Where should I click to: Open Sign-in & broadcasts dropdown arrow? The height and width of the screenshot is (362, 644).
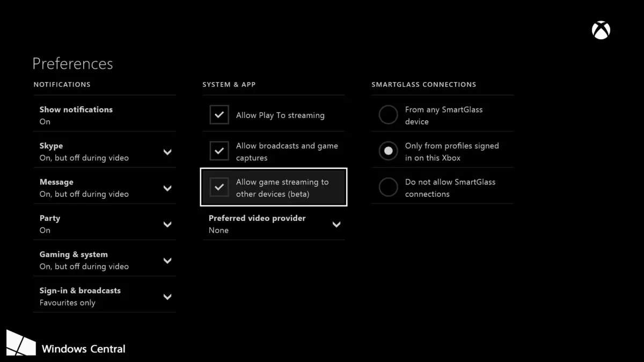(x=167, y=297)
